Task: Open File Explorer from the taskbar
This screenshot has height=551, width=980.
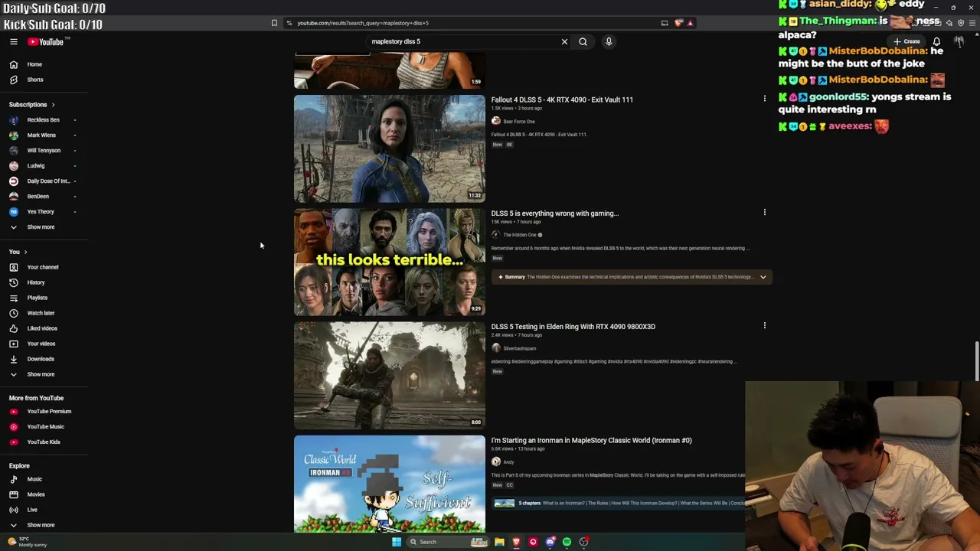Action: click(x=499, y=542)
